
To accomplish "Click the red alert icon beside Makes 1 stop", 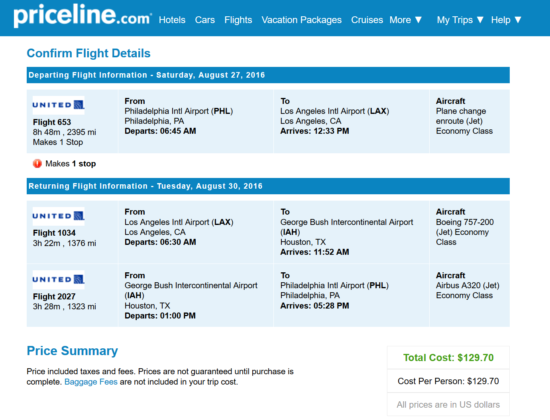I will pos(37,164).
